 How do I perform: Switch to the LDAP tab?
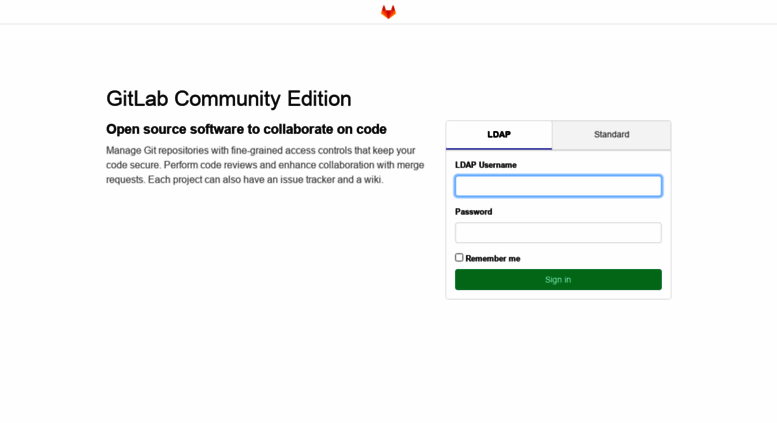(x=499, y=135)
